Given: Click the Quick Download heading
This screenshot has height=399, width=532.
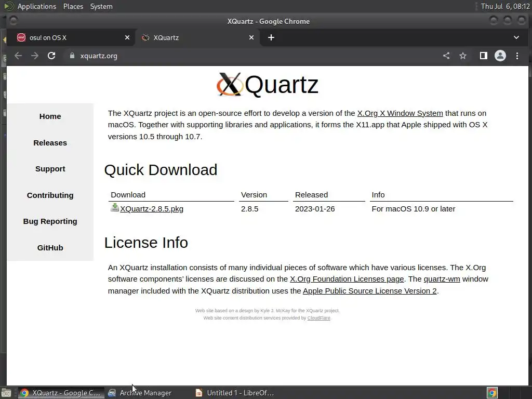Looking at the screenshot, I should coord(161,170).
